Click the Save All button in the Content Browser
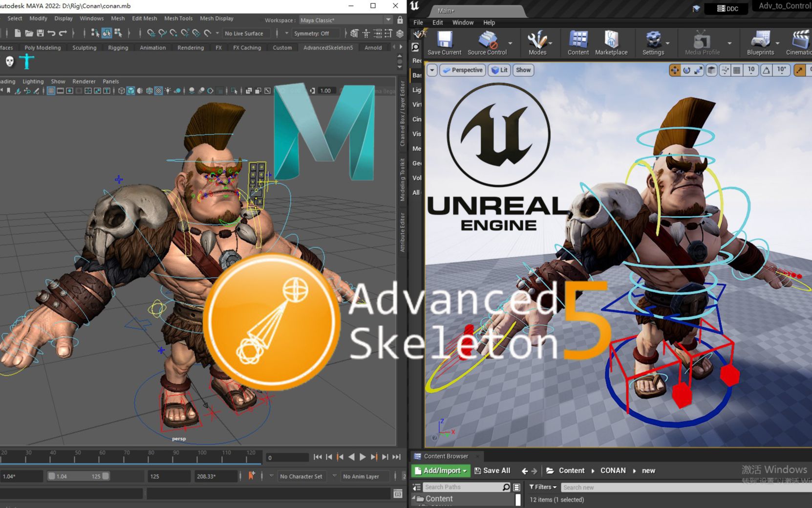Screen dimensions: 812x508 [x=492, y=470]
